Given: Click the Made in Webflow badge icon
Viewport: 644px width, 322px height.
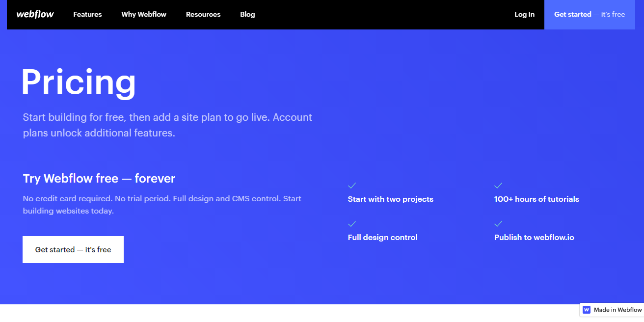Looking at the screenshot, I should (587, 310).
